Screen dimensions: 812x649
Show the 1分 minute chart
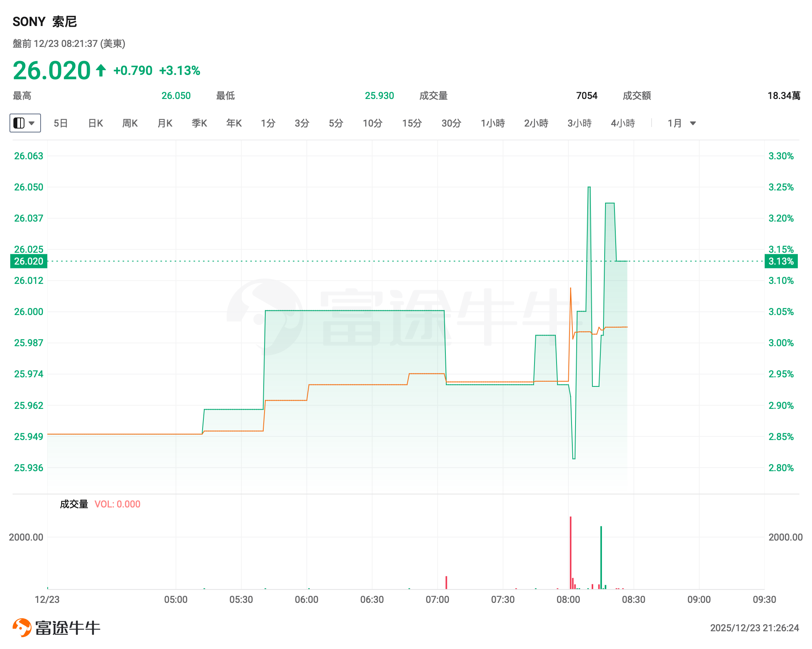pyautogui.click(x=268, y=123)
